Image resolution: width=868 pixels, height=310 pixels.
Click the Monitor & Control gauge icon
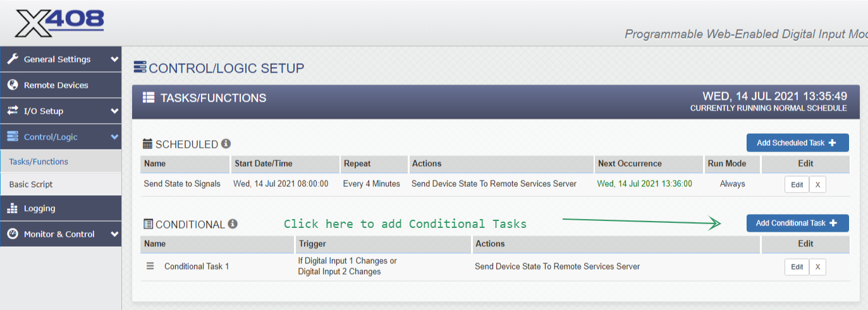(13, 234)
